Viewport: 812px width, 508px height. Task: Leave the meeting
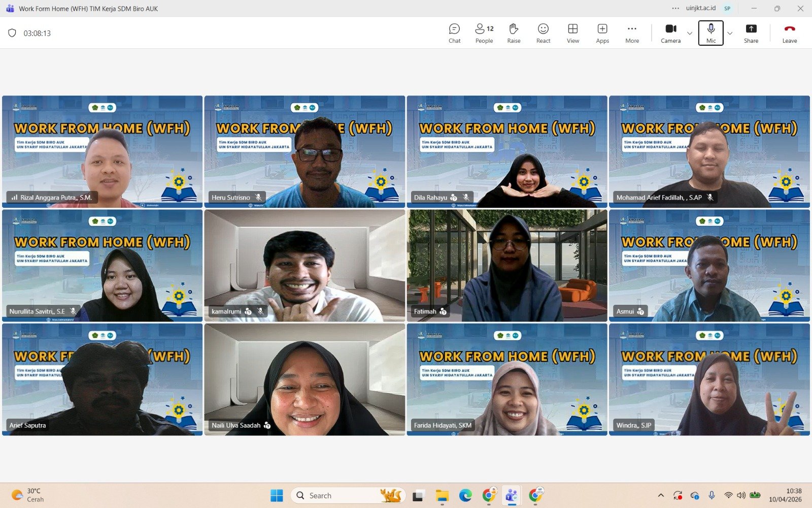[789, 33]
